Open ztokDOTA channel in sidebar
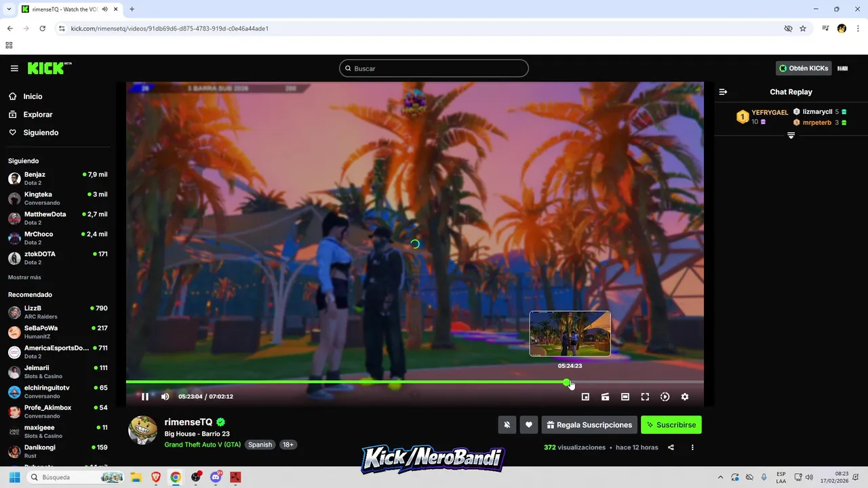Image resolution: width=868 pixels, height=488 pixels. (57, 258)
